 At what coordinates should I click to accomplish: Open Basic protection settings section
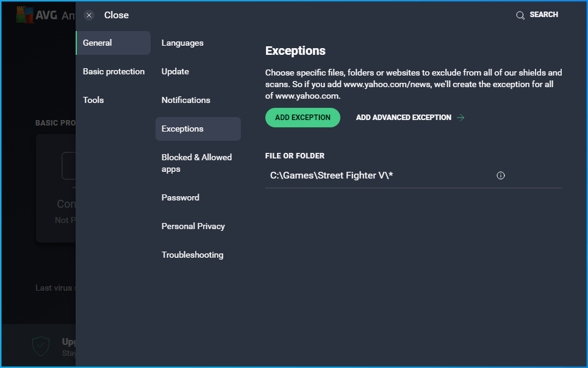[113, 71]
